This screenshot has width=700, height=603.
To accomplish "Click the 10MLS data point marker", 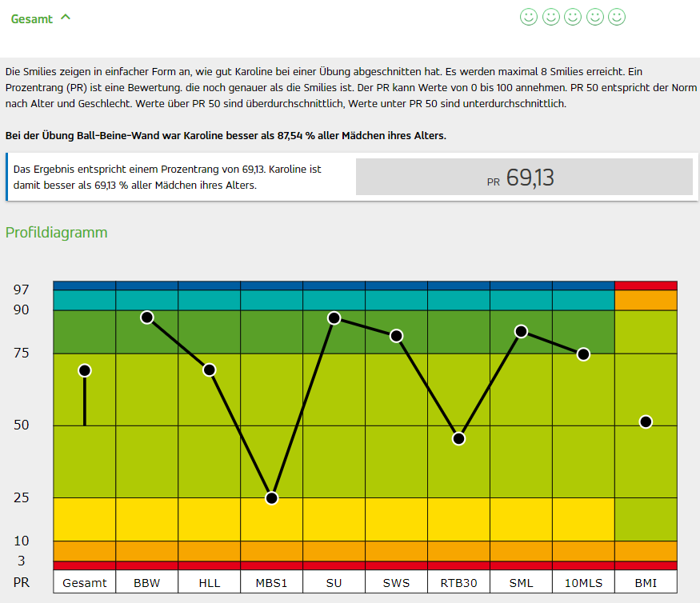I will point(584,354).
